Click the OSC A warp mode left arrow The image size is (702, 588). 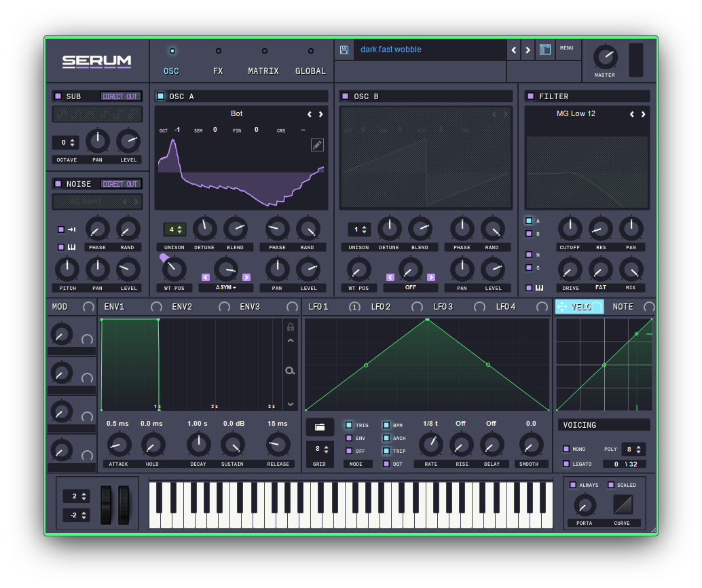tap(206, 277)
